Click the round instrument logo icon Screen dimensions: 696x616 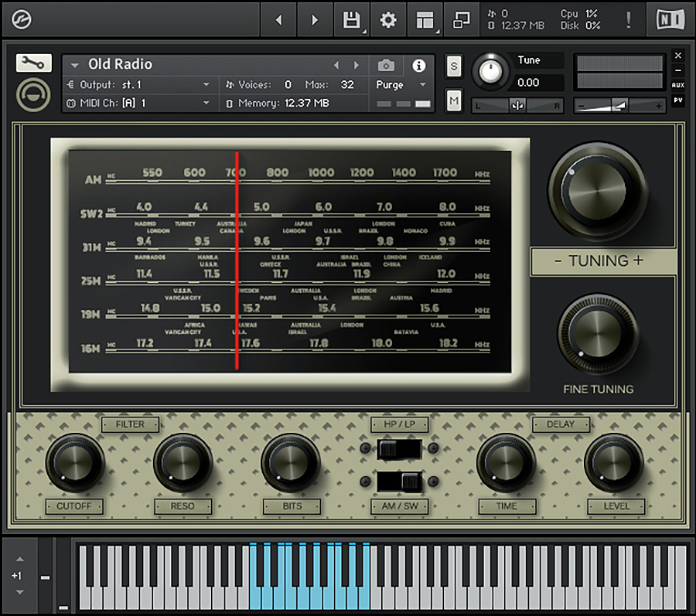coord(33,95)
